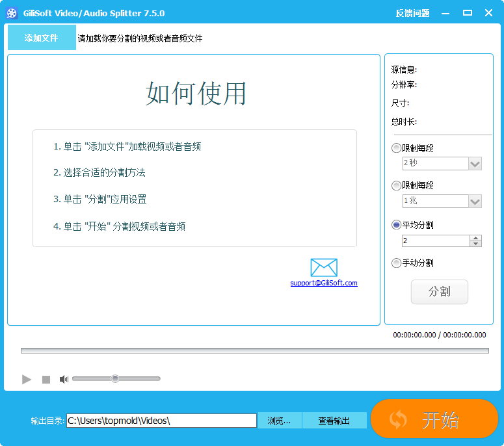The width and height of the screenshot is (504, 446).
Task: Open the 反馈问题 feedback menu
Action: (x=412, y=13)
